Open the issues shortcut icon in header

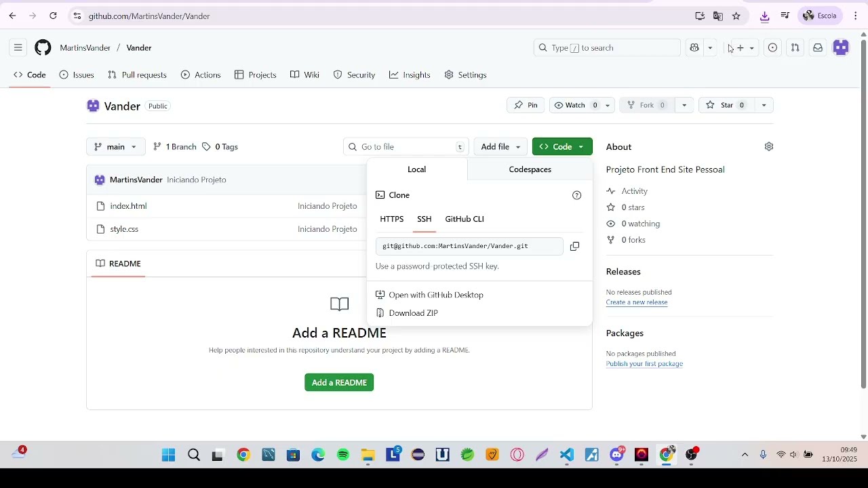pos(772,47)
